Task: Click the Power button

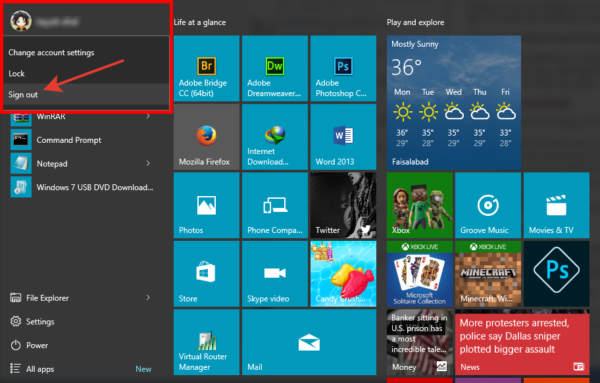Action: 29,345
